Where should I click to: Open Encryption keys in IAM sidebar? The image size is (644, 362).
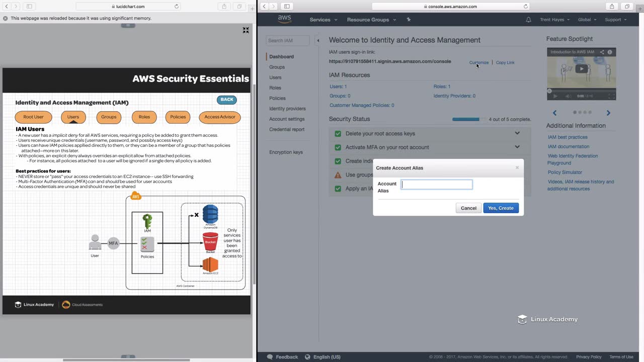(286, 152)
